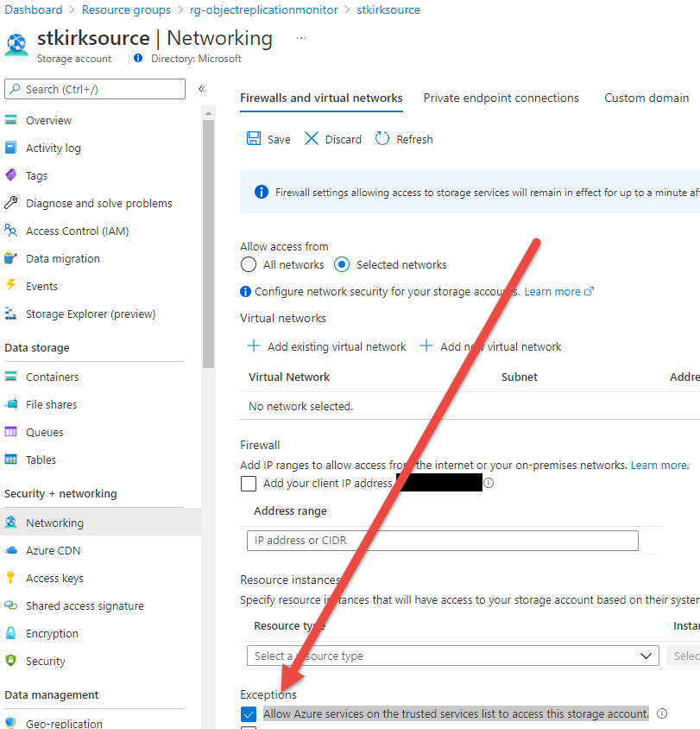Click the Discard X icon
The width and height of the screenshot is (700, 729).
pyautogui.click(x=312, y=138)
